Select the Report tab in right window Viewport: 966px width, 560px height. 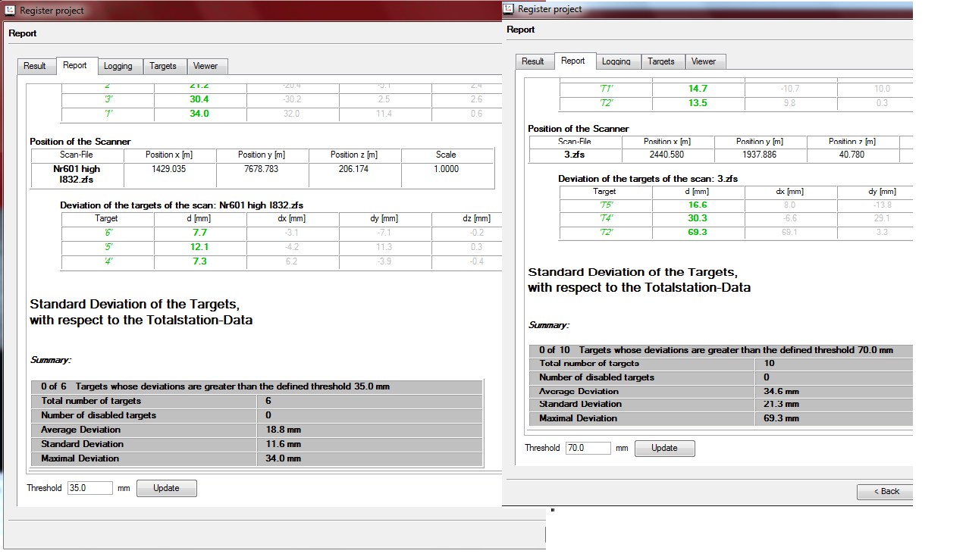(x=573, y=61)
